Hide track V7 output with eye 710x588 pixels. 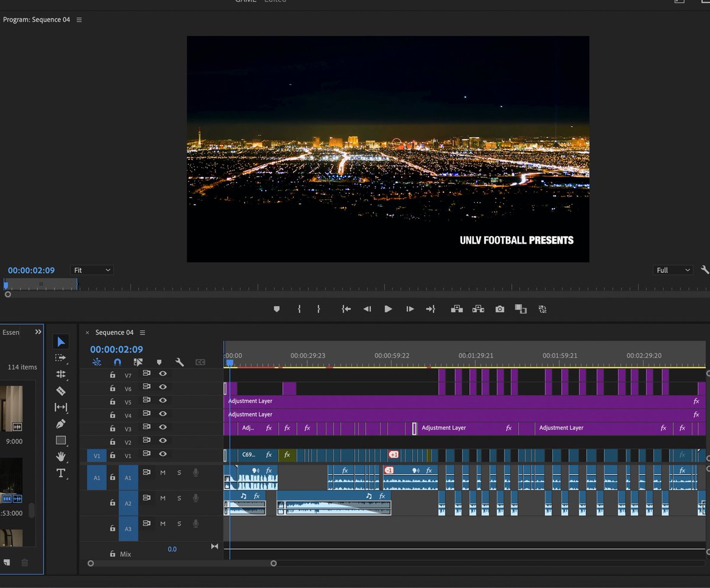click(163, 374)
